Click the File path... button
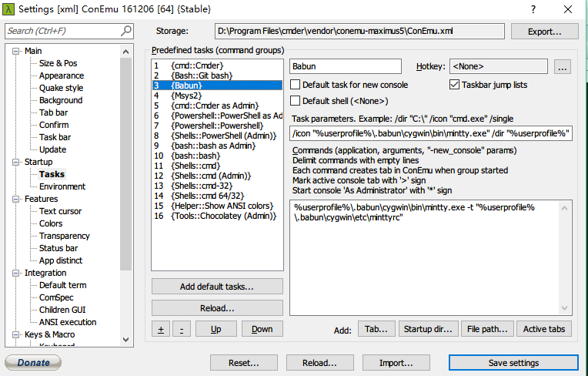 coord(487,329)
